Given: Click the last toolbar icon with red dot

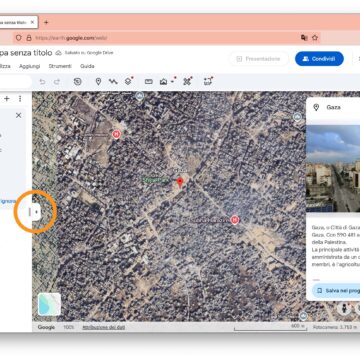Looking at the screenshot, I should (208, 81).
